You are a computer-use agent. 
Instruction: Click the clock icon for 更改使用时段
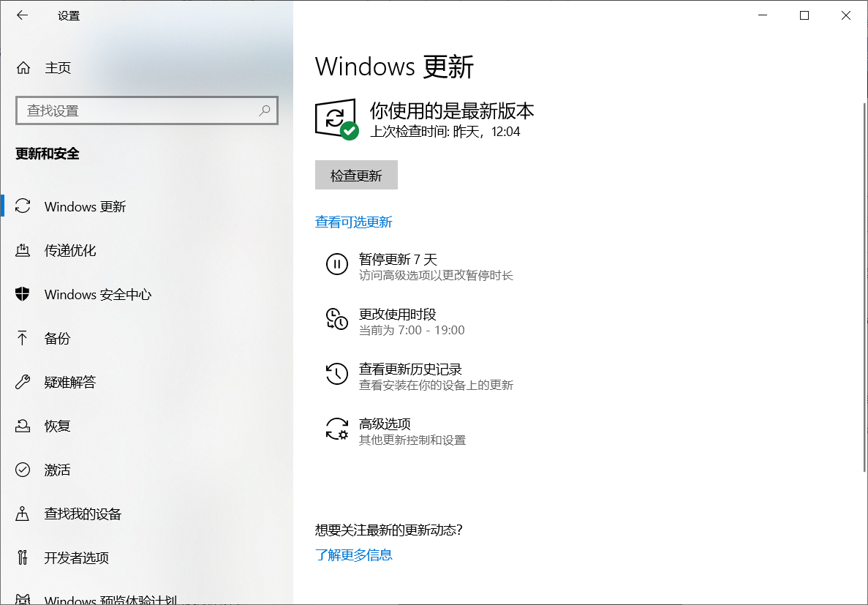pos(336,319)
